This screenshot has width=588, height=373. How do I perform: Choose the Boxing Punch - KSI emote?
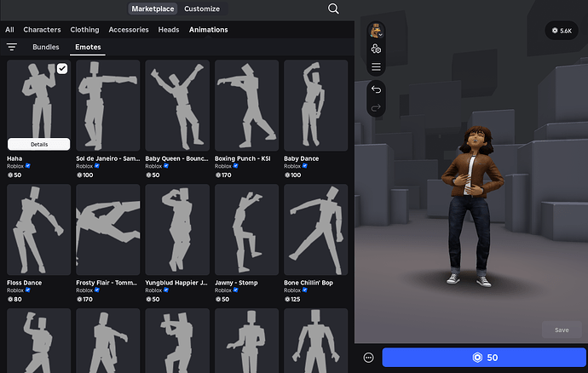pyautogui.click(x=246, y=106)
